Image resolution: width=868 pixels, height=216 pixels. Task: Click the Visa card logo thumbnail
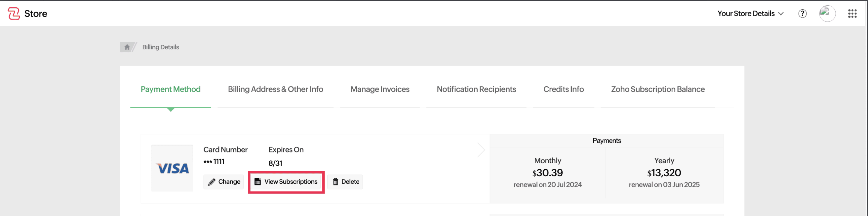point(172,168)
